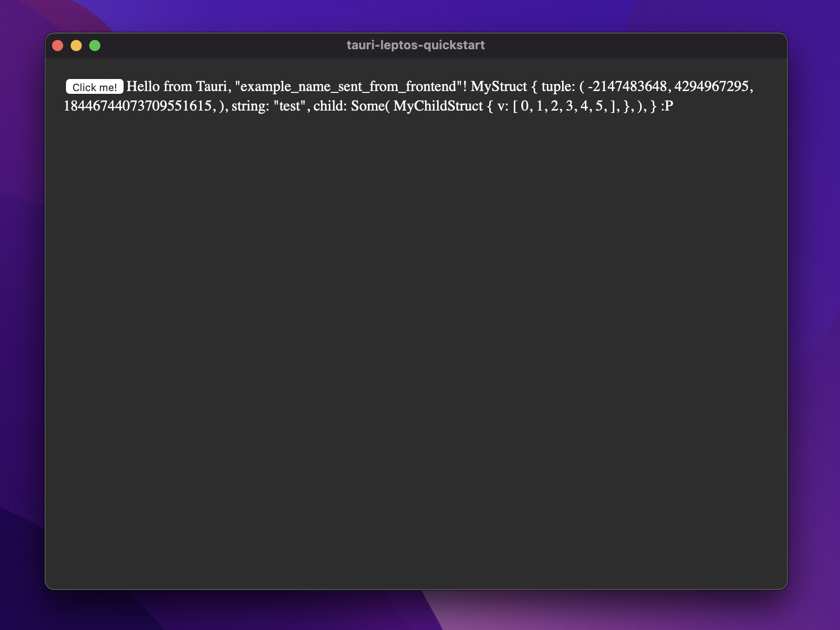Image resolution: width=840 pixels, height=630 pixels.
Task: Click the text "example_name_sent_from_frontend"
Action: coord(348,86)
